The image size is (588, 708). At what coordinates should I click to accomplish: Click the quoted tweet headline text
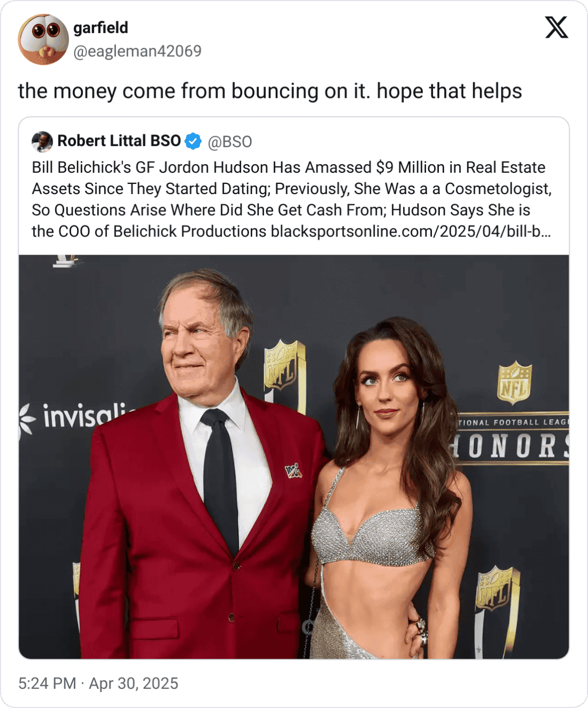tap(292, 199)
